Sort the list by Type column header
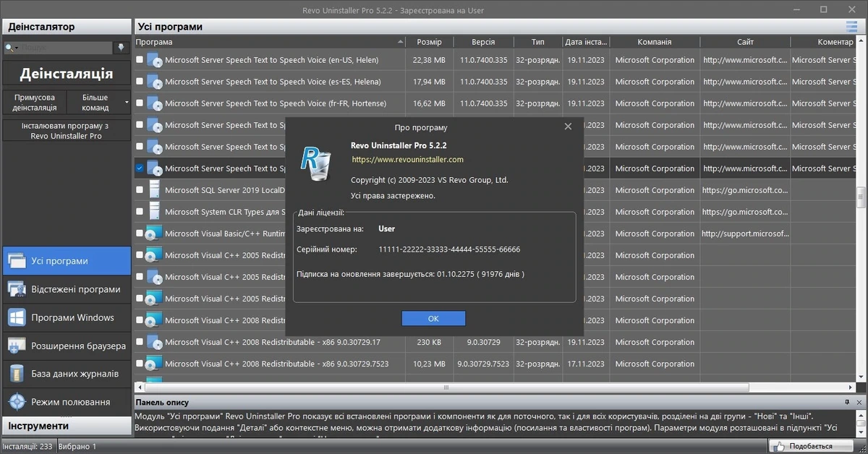 coord(537,42)
